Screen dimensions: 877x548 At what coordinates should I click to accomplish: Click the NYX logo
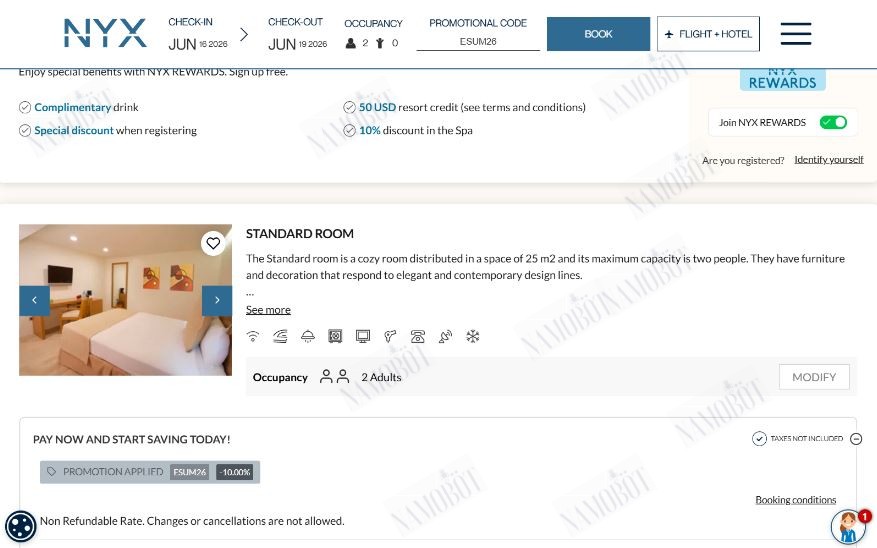pos(105,33)
